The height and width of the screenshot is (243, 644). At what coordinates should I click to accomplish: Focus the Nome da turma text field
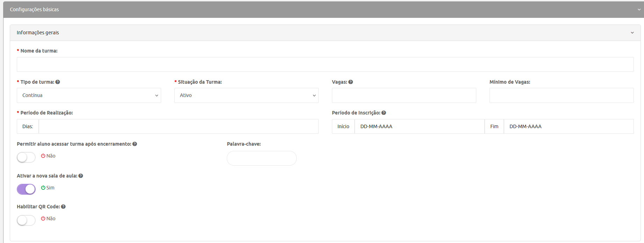325,64
